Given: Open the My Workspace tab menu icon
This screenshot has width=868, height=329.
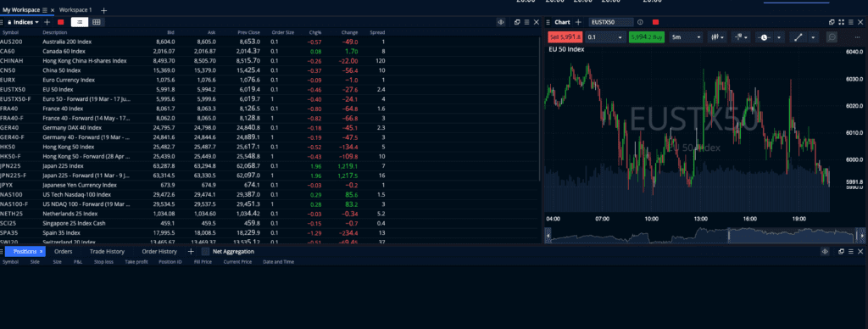Looking at the screenshot, I should click(x=45, y=10).
